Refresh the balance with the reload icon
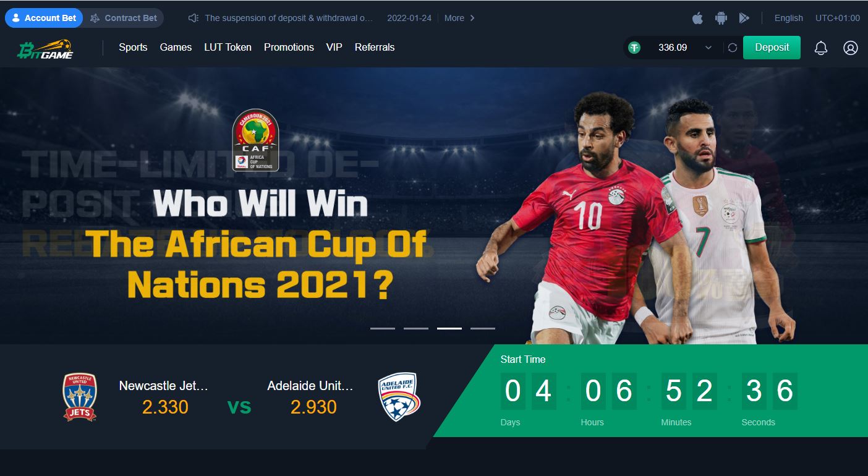 (x=733, y=48)
